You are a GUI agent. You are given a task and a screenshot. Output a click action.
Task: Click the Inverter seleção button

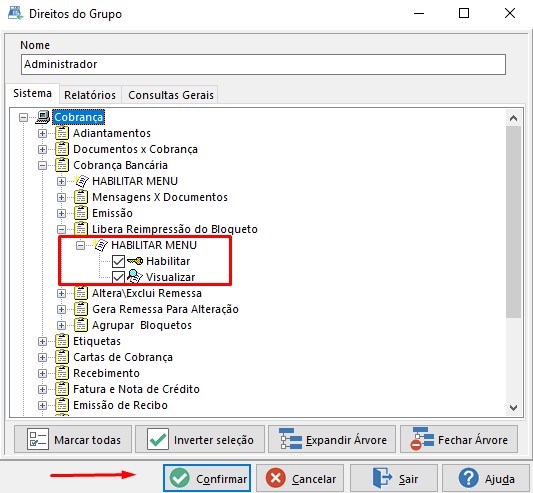click(200, 439)
